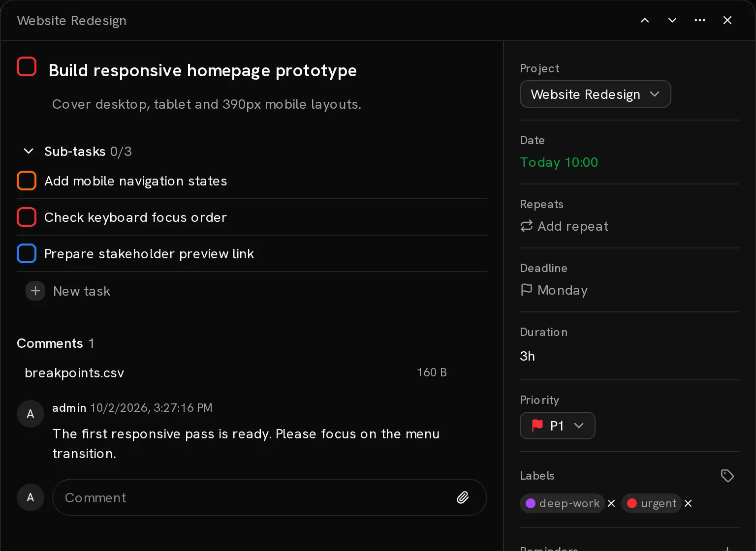
Task: Click the deadline flag icon
Action: pyautogui.click(x=527, y=290)
